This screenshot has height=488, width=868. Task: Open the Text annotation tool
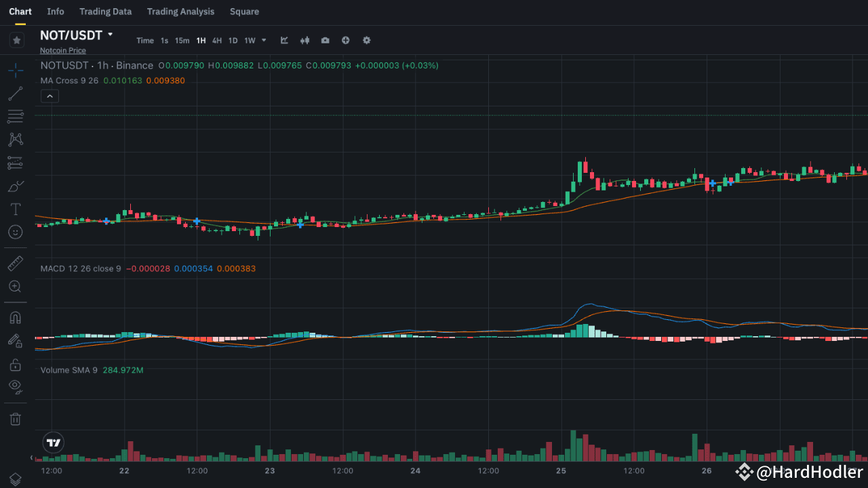pos(16,209)
